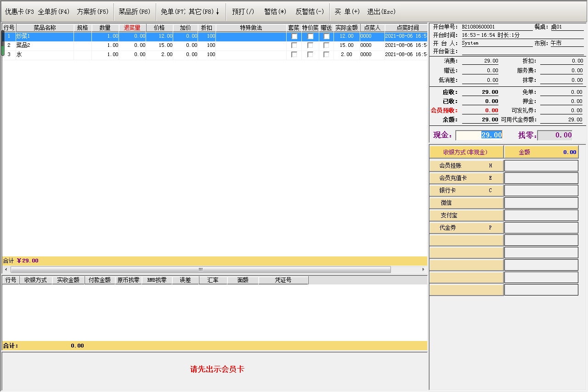Screen dimensions: 588x392
Task: Choose 微信 payment method
Action: (466, 203)
